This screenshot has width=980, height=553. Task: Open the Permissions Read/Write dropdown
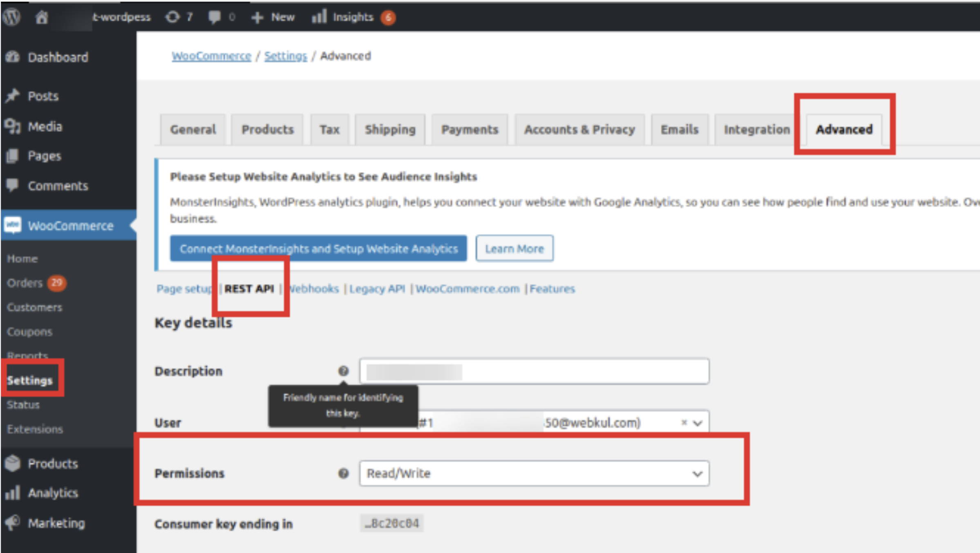point(534,473)
